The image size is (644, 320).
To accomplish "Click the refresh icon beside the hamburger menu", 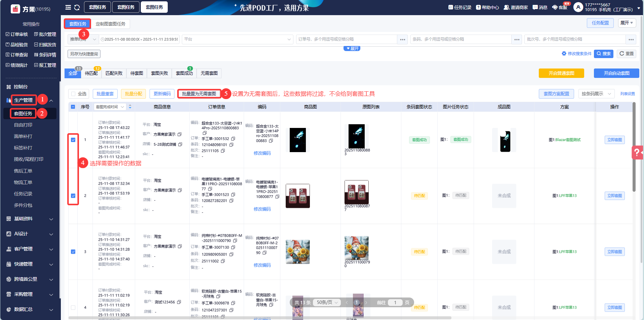I will pyautogui.click(x=77, y=7).
